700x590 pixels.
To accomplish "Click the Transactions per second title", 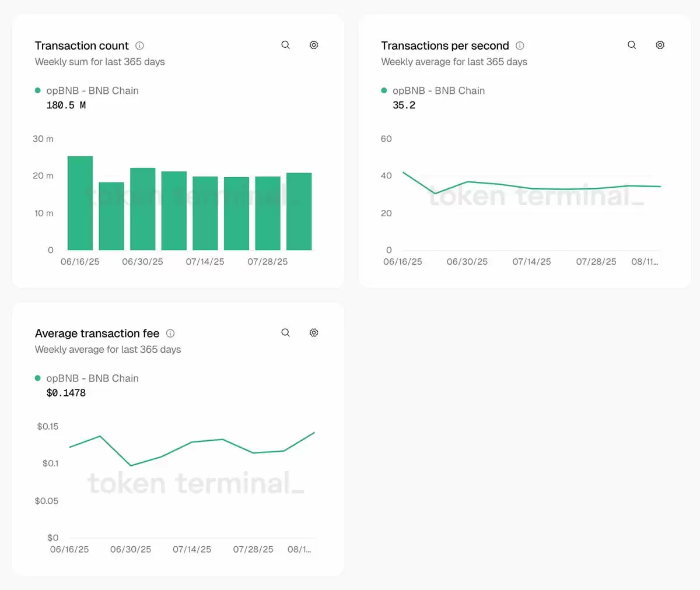I will [x=444, y=45].
